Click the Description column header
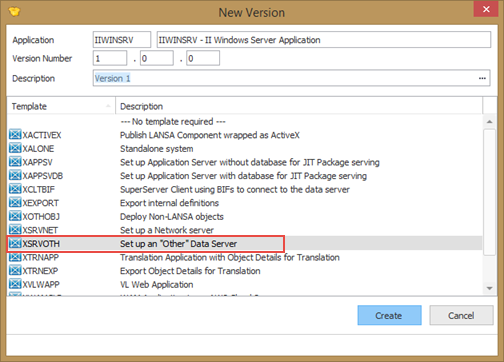 pyautogui.click(x=299, y=106)
